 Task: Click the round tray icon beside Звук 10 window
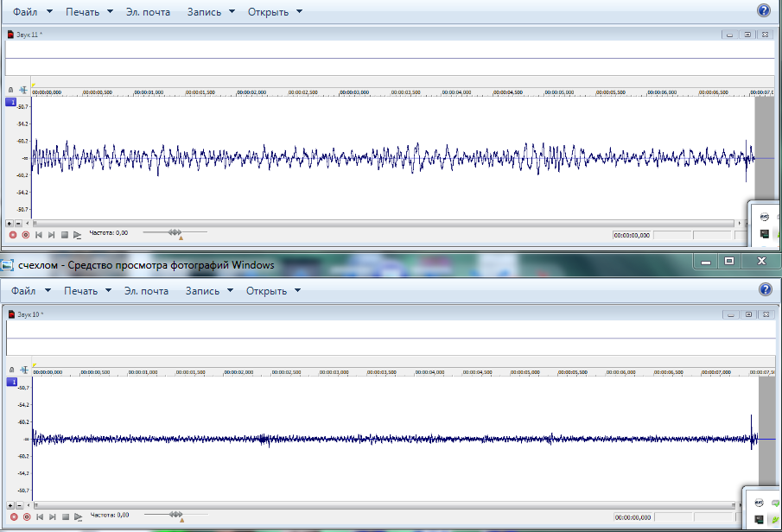pos(759,503)
